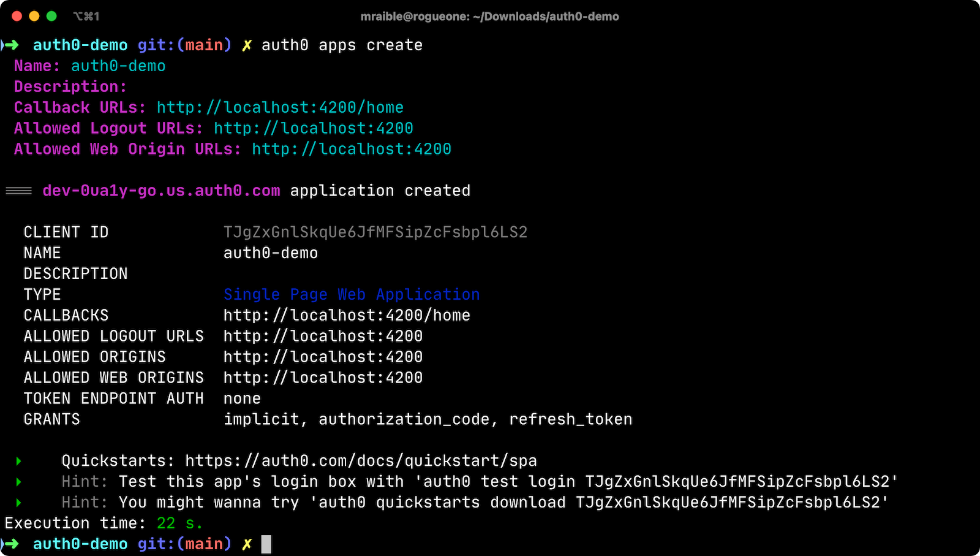Open the cyan Callback URLs localhost:4200/home link
980x556 pixels.
click(280, 108)
